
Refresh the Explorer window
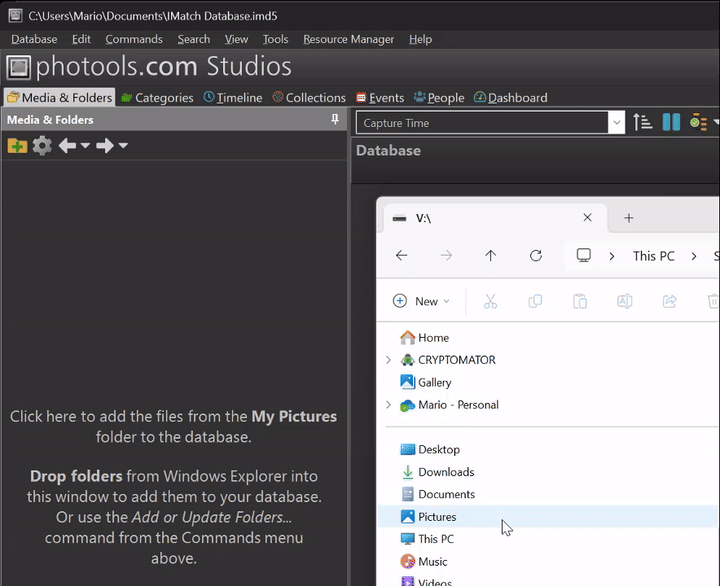click(536, 255)
